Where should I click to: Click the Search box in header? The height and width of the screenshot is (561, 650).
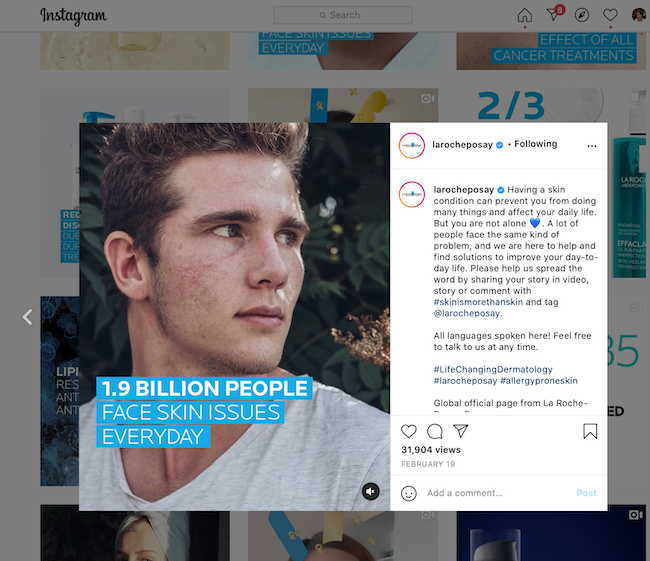coord(343,15)
